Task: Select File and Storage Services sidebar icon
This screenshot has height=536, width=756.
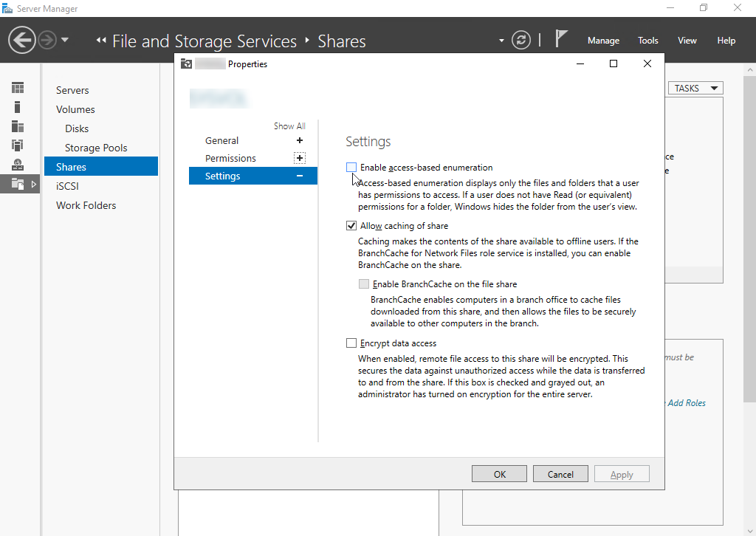Action: [x=18, y=184]
